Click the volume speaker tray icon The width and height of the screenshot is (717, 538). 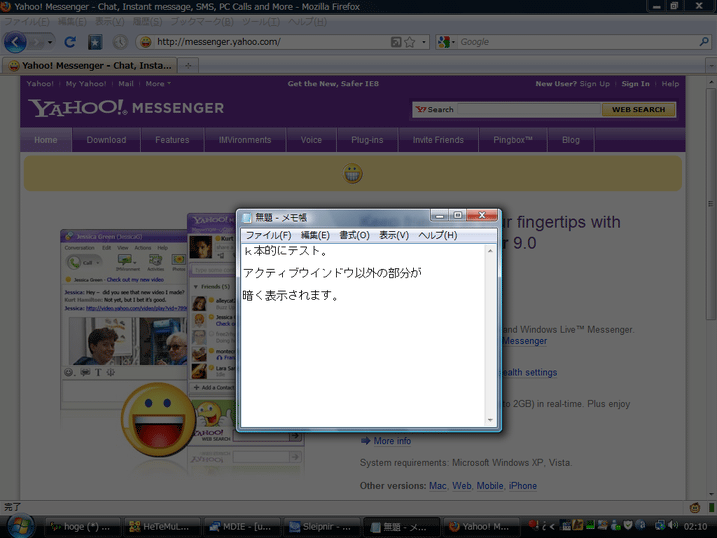pos(673,526)
